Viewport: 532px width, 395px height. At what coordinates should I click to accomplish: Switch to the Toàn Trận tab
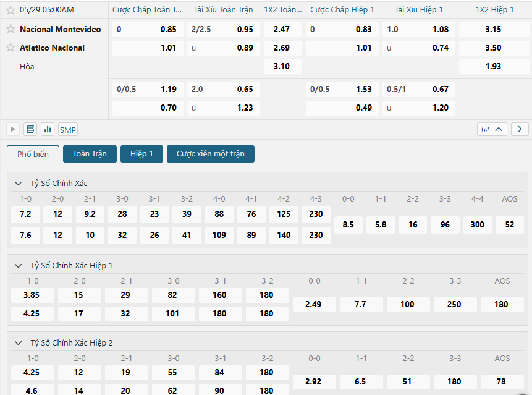click(x=90, y=154)
